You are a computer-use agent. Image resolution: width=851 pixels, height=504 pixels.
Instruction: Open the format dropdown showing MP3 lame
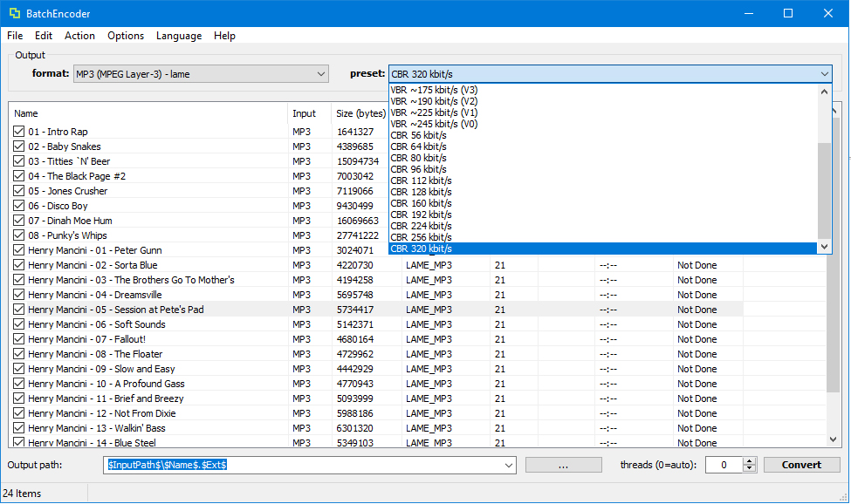pyautogui.click(x=201, y=74)
